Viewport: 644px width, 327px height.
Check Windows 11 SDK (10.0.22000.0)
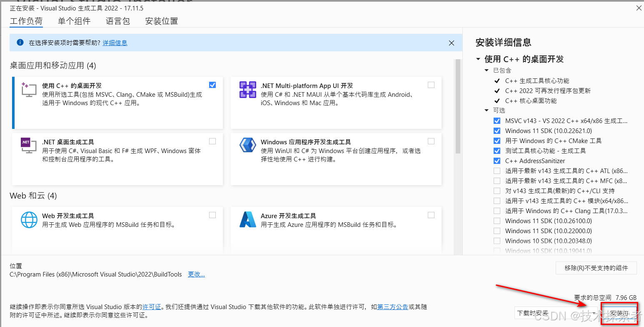[x=497, y=231]
